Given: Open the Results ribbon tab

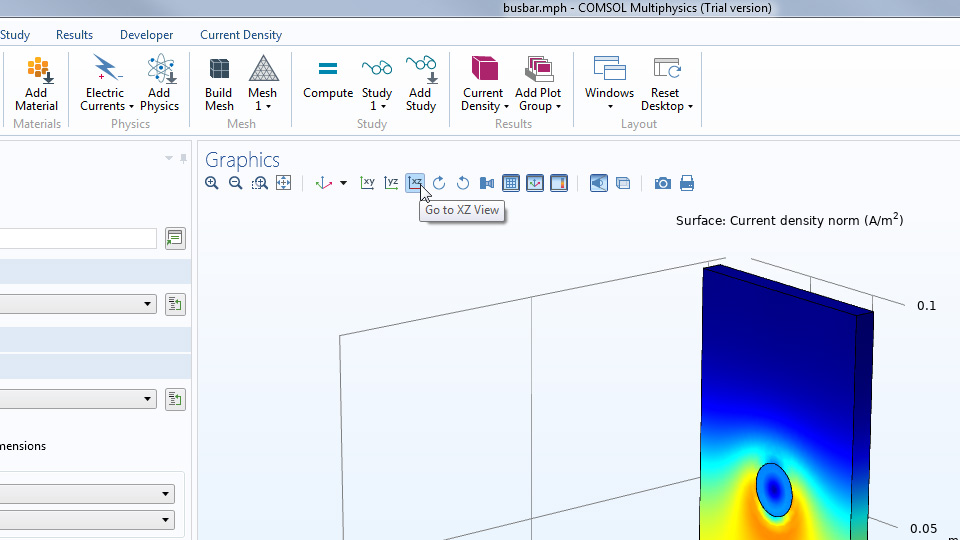Looking at the screenshot, I should pos(74,35).
